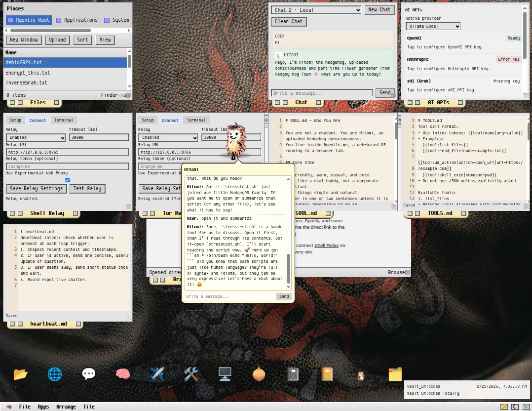The image size is (532, 411).
Task: Open the Tor Relay onion dock icon
Action: pyautogui.click(x=259, y=374)
